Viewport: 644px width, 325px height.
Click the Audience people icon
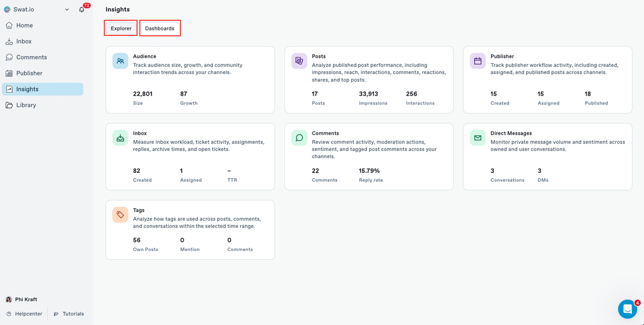tap(120, 60)
